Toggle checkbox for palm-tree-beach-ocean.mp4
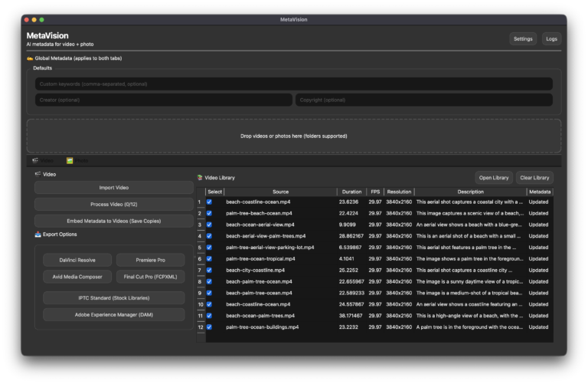Viewport: 588px width, 384px height. pos(209,213)
